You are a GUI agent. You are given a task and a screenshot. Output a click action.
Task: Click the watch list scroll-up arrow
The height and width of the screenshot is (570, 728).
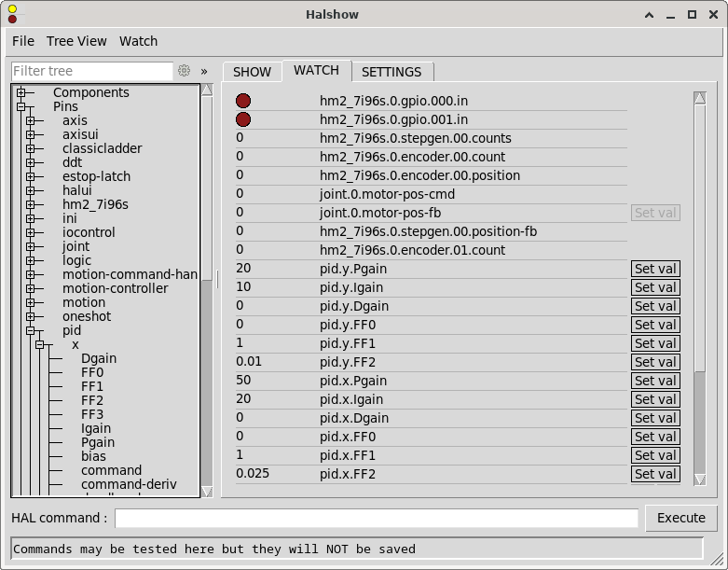click(699, 98)
